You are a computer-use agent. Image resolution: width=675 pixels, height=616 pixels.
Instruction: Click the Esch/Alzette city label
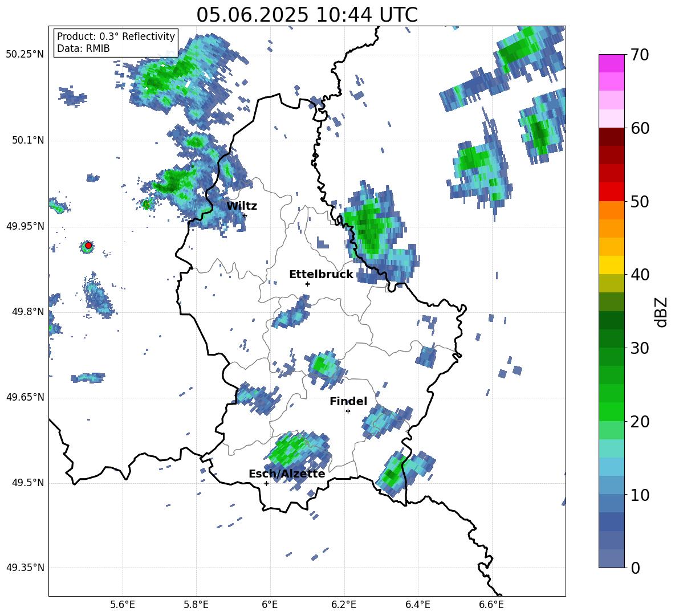[x=287, y=474]
